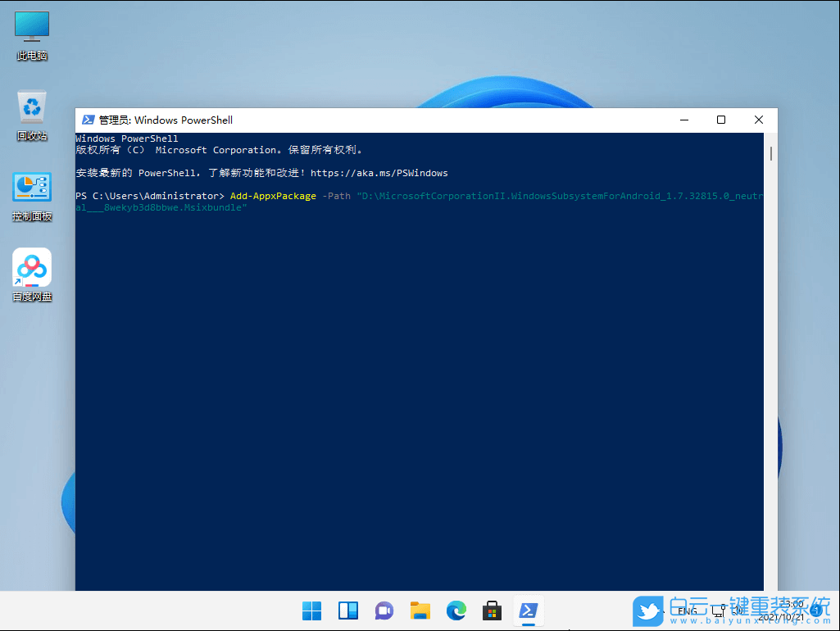Select the active PowerShell taskbar button
Image resolution: width=840 pixels, height=631 pixels.
click(528, 611)
